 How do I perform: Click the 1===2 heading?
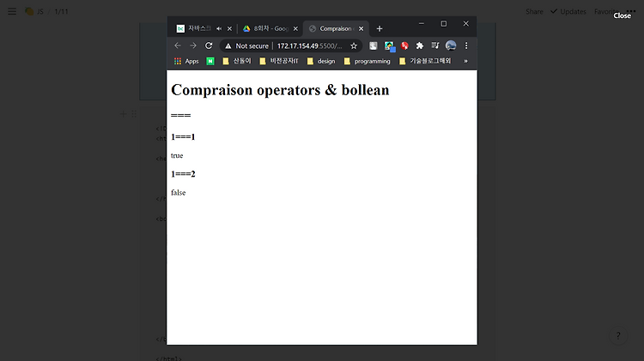[x=183, y=174]
